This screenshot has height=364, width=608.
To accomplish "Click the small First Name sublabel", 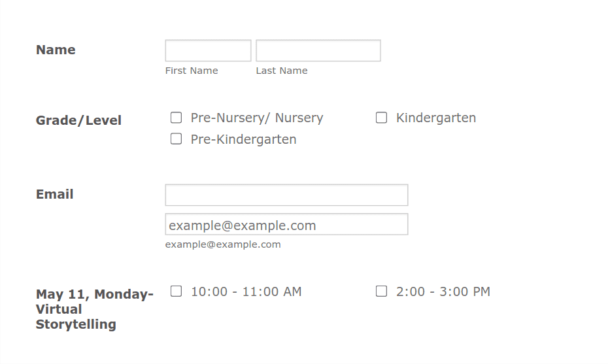I will click(x=192, y=71).
